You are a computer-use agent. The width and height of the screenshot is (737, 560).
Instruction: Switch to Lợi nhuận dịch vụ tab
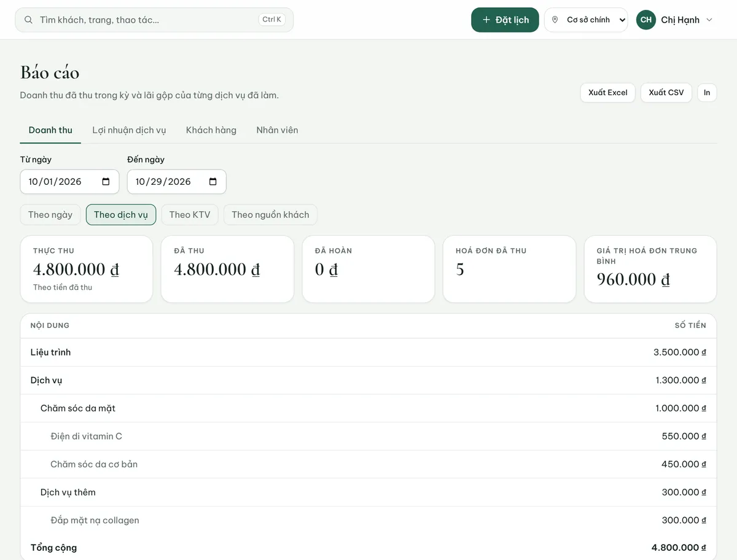pos(129,130)
